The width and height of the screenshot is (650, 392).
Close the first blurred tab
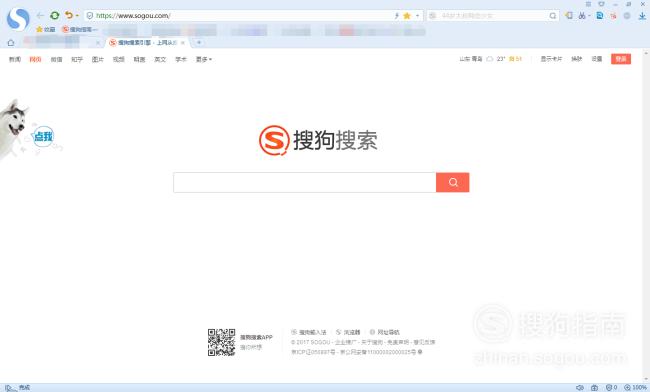point(98,43)
